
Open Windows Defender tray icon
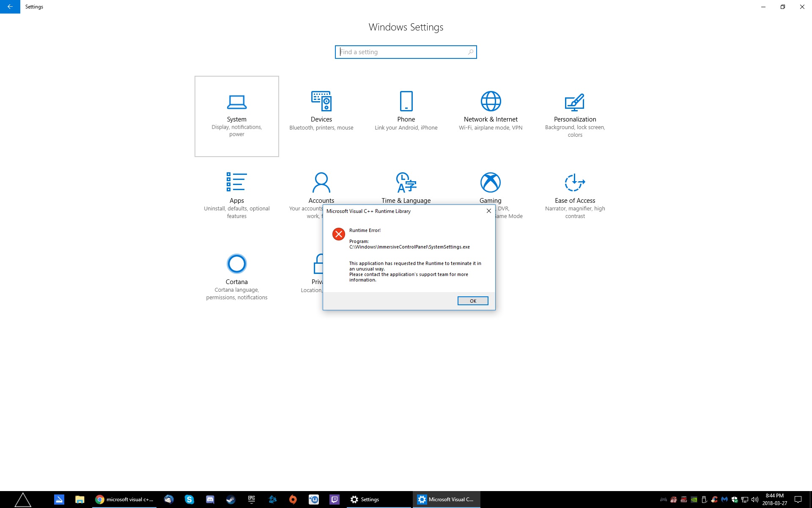tap(735, 500)
